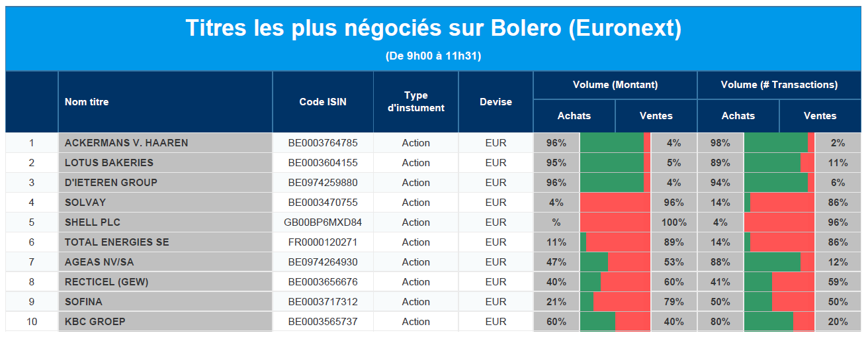Click Achats under Volume (Montant)
Screen dimensions: 868x339
pyautogui.click(x=574, y=116)
